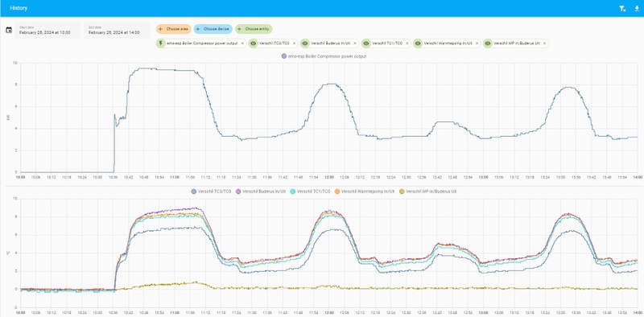The height and width of the screenshot is (317, 644).
Task: Toggle Verschil Warmtepomp In/Uit series in legend
Action: click(x=365, y=191)
